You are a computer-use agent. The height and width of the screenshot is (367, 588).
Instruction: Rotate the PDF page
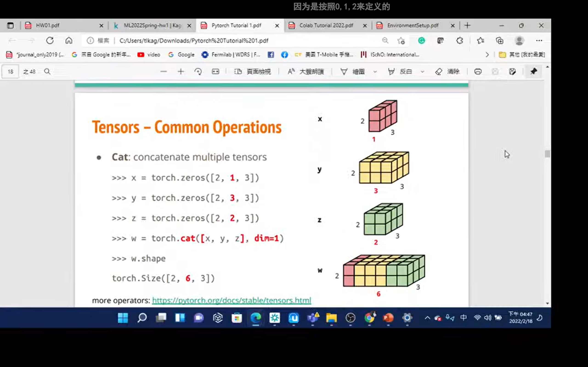point(198,72)
